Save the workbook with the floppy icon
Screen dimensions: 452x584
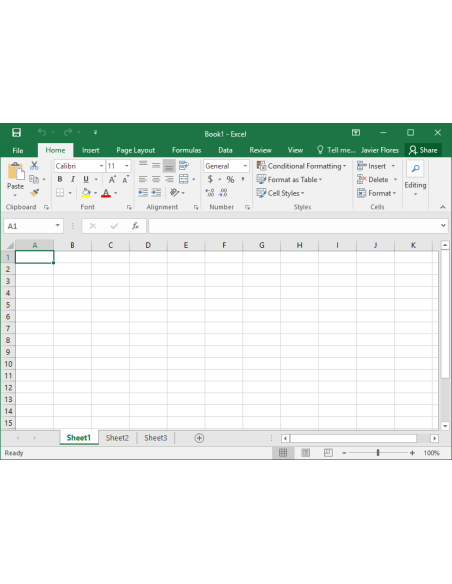16,133
